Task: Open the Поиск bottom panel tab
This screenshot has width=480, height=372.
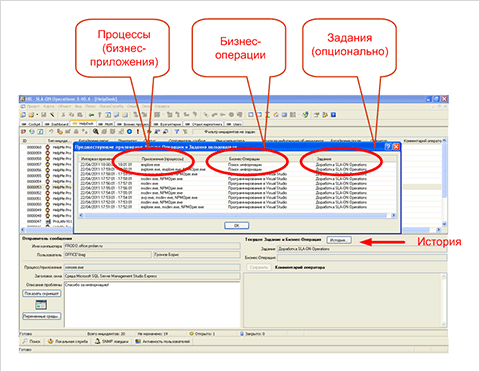Action: [x=32, y=341]
